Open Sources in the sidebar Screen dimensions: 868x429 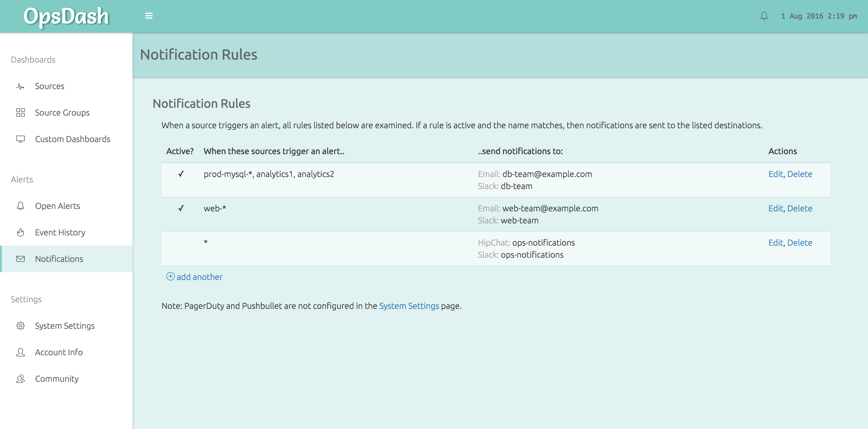(66, 86)
